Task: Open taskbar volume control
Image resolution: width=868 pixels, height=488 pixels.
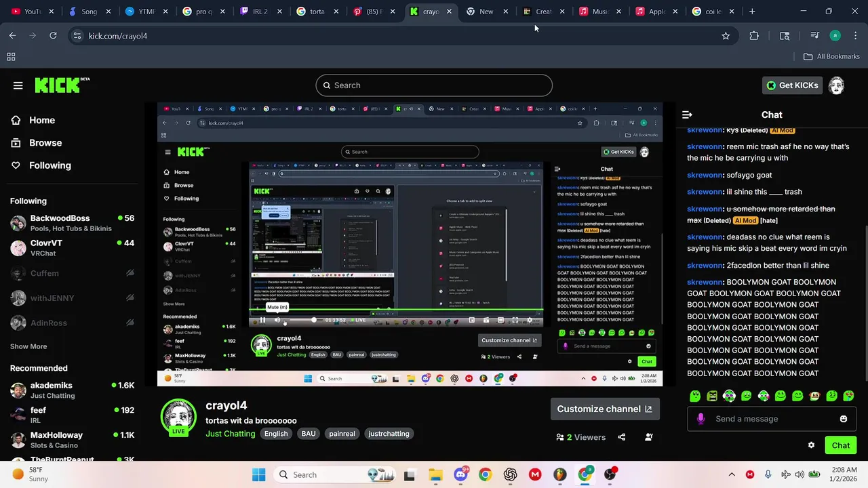Action: click(800, 474)
